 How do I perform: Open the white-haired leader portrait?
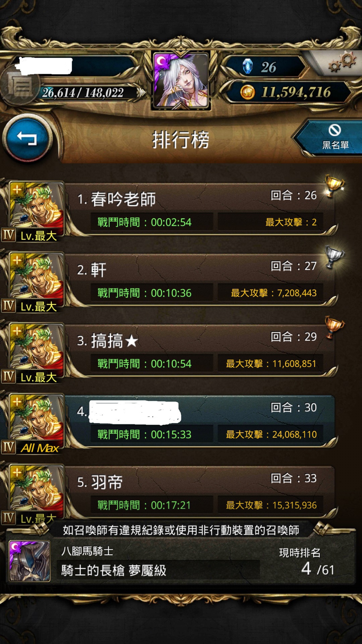pos(181,80)
